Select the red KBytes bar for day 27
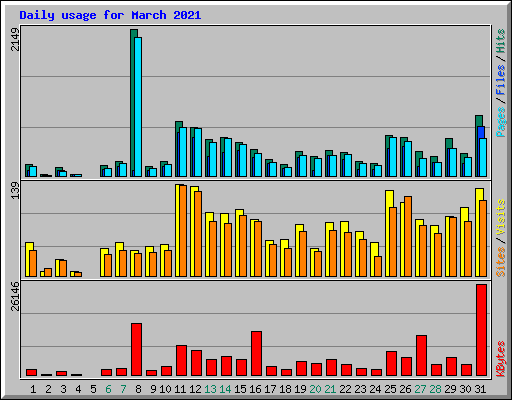512x400 pixels. coord(421,355)
